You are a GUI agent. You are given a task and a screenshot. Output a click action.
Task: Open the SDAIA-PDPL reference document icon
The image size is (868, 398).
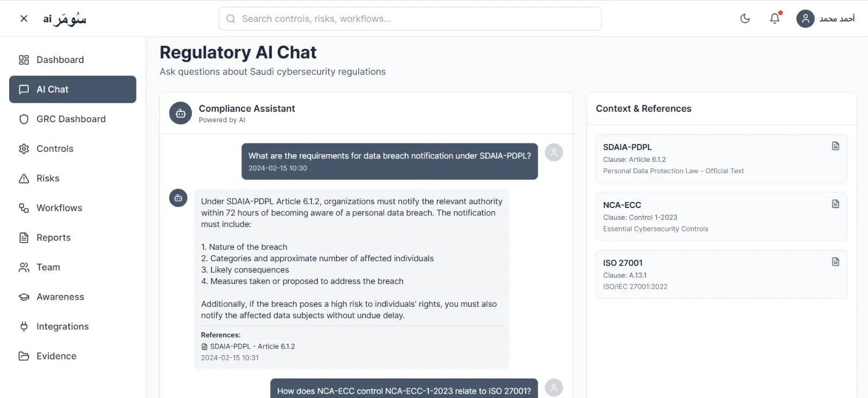pyautogui.click(x=834, y=146)
